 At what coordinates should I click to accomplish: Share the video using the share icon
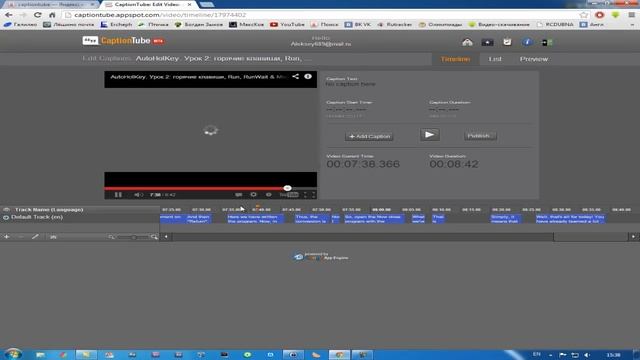coord(296,76)
